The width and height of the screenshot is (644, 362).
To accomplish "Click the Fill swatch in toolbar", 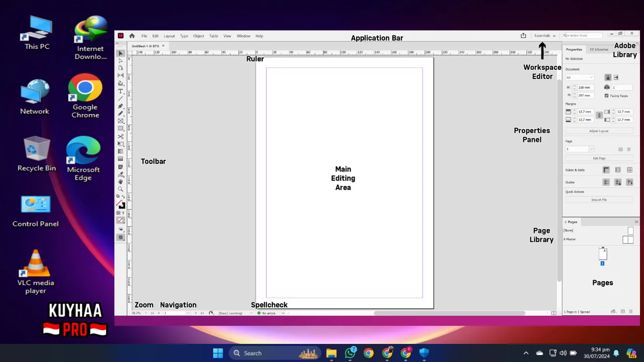I will click(119, 203).
